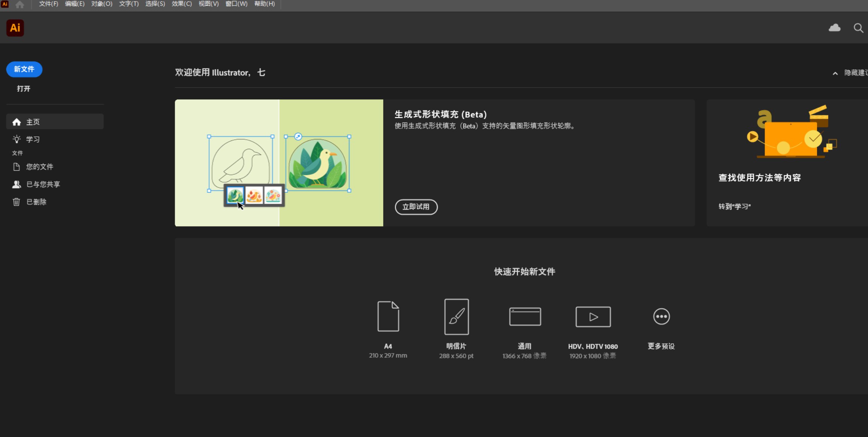The width and height of the screenshot is (868, 437).
Task: Open the 编辑(E) menu
Action: tap(74, 4)
